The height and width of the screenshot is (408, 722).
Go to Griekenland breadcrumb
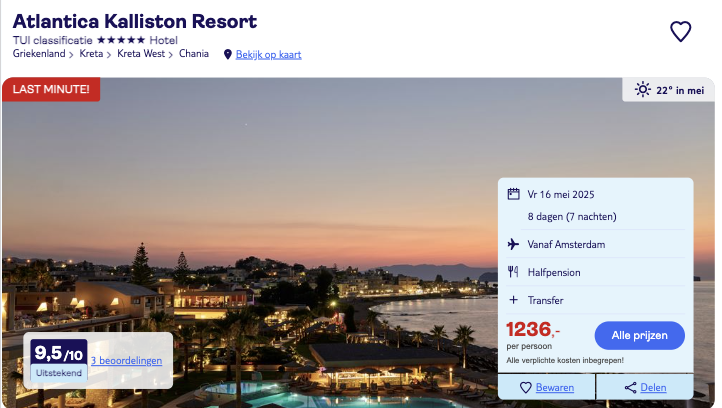click(39, 54)
